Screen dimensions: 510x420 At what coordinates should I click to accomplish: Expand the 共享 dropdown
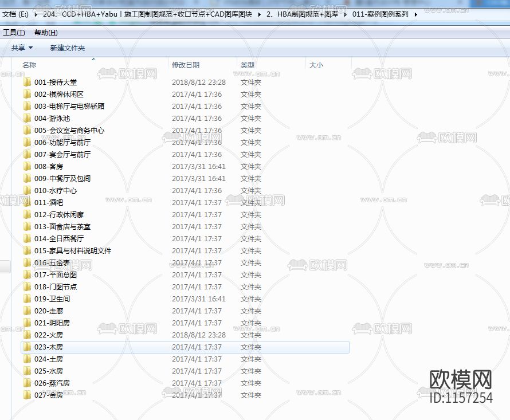[22, 48]
